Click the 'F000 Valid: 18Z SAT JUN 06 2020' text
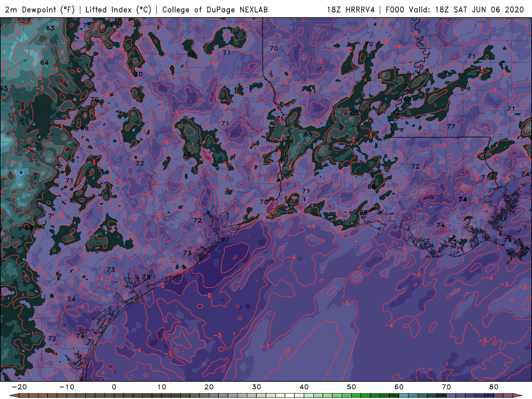Screen dimensions: 532x399 pyautogui.click(x=455, y=10)
